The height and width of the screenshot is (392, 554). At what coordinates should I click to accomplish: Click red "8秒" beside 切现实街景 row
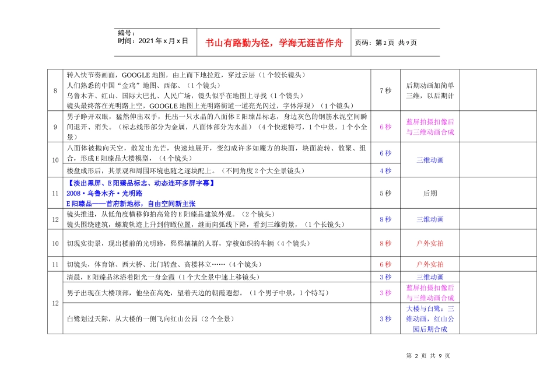[385, 243]
